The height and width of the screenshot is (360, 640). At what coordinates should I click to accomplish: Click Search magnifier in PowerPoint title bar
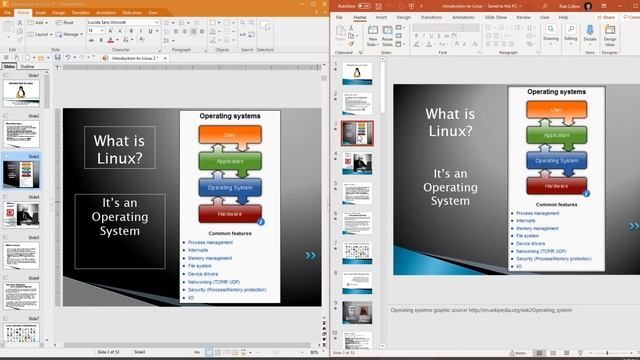545,6
